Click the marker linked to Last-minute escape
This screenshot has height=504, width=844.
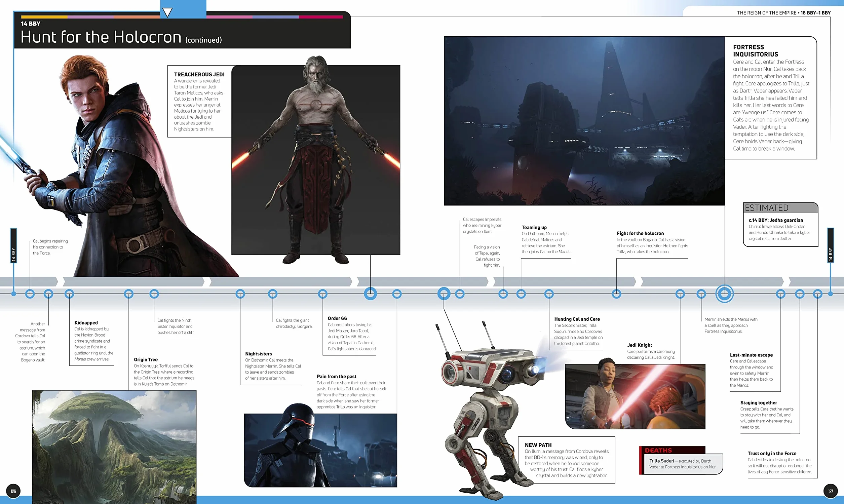781,294
